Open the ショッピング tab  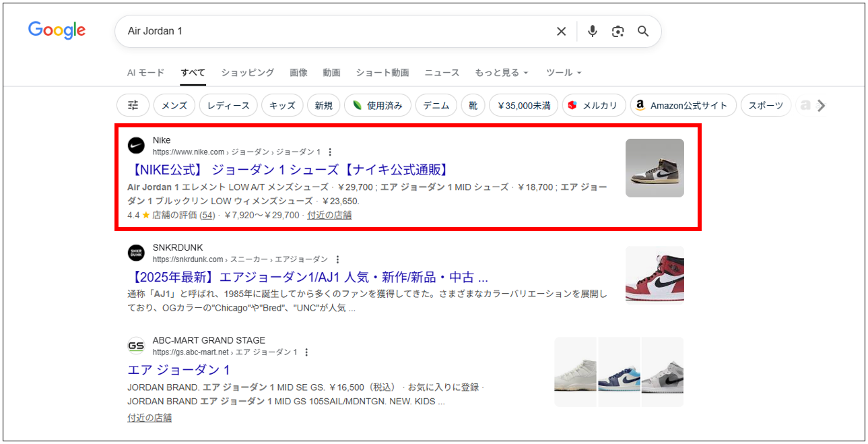point(247,72)
